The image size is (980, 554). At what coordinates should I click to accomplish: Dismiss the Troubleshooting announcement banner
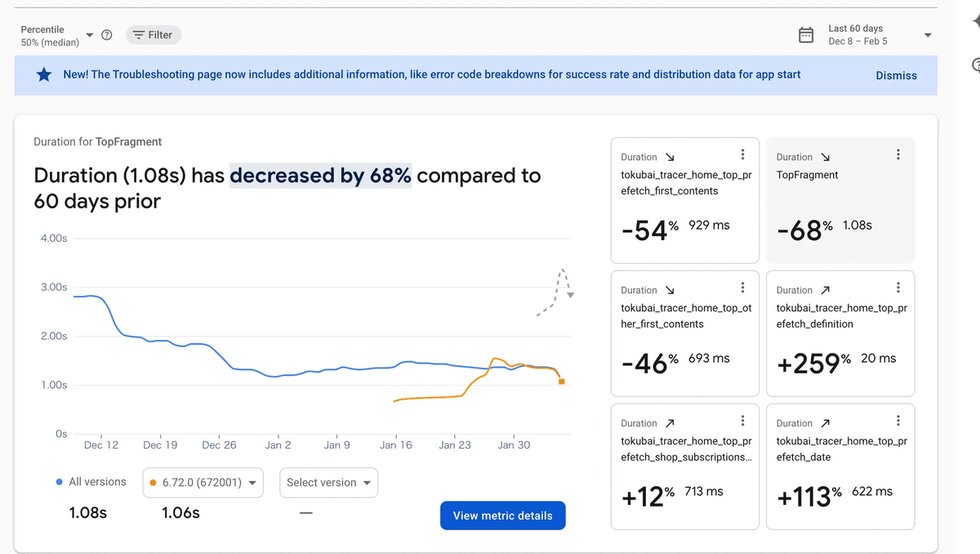click(896, 75)
